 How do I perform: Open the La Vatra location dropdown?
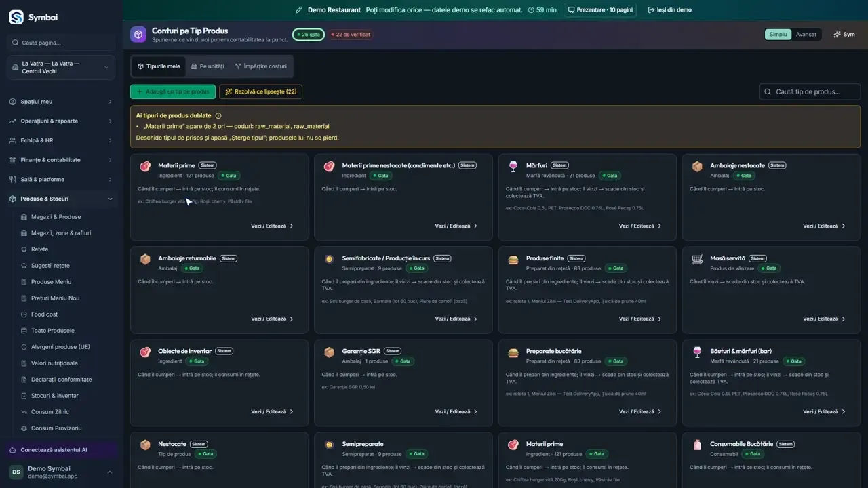(62, 68)
